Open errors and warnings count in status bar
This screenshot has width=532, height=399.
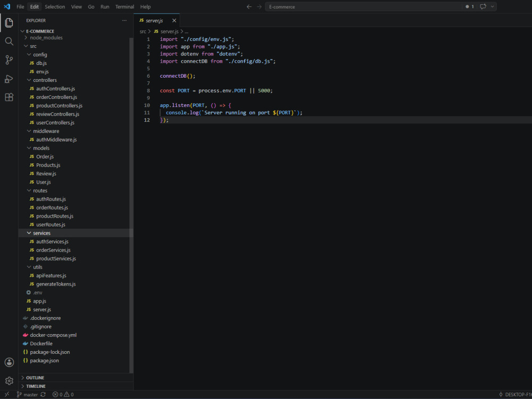(x=63, y=394)
